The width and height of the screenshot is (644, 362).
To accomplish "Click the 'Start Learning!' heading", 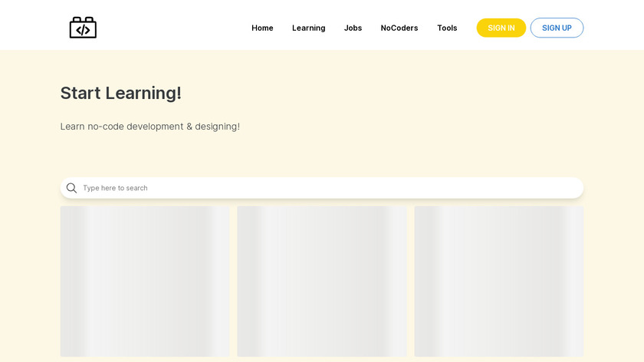I will 121,94.
